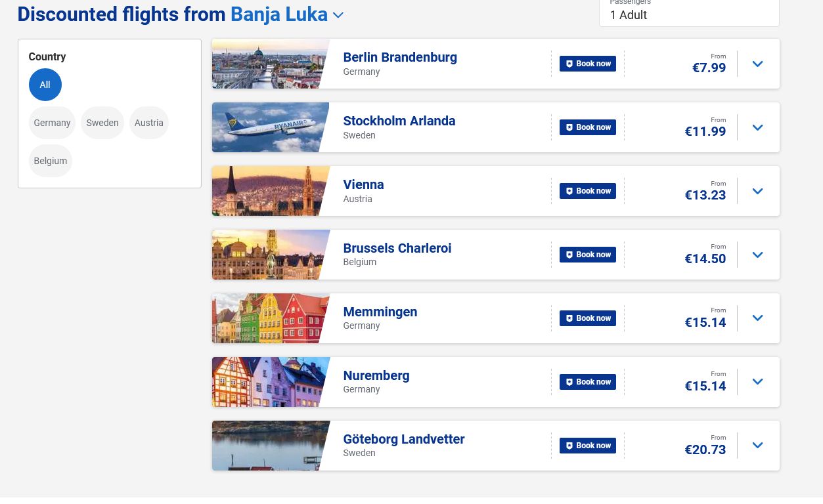Book now the Berlin Brandenburg flight
Image resolution: width=823 pixels, height=504 pixels.
588,64
